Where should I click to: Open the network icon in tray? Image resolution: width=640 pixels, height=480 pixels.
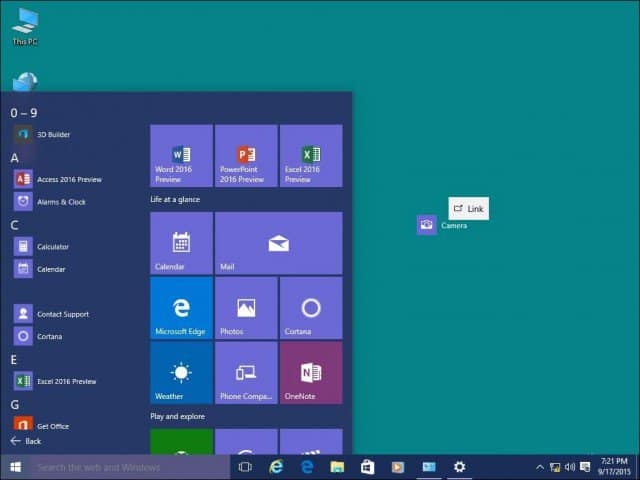[x=555, y=467]
